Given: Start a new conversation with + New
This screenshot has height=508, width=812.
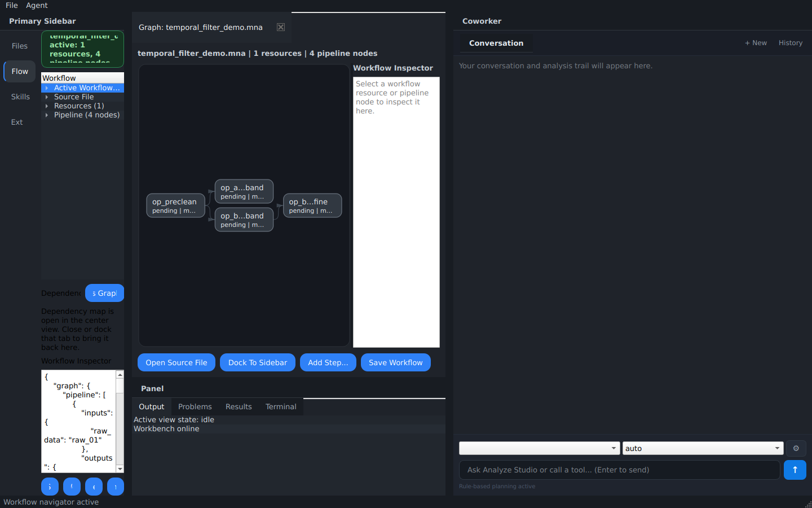Looking at the screenshot, I should (x=756, y=43).
